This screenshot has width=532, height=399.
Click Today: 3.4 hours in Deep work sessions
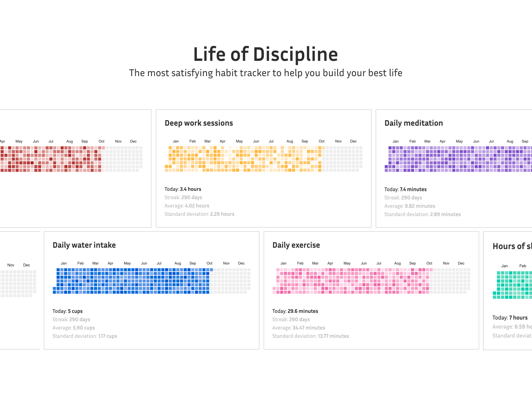click(183, 189)
